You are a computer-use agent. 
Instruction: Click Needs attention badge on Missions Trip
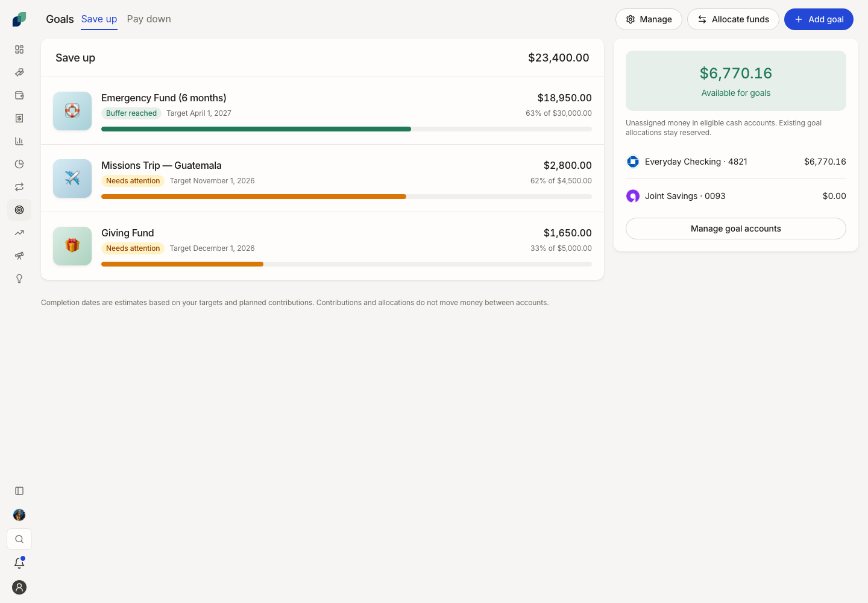pyautogui.click(x=133, y=181)
